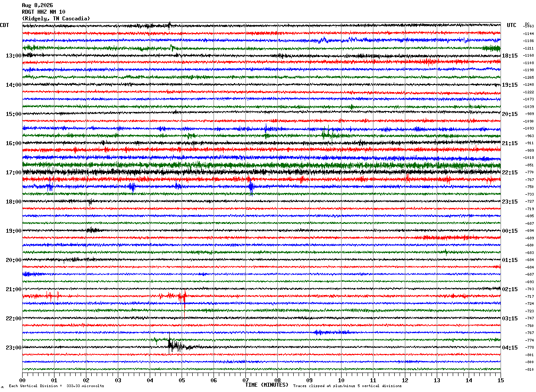Click the 'Traces clipped at plus/minus 5' footnote
The height and width of the screenshot is (392, 536).
[x=347, y=386]
